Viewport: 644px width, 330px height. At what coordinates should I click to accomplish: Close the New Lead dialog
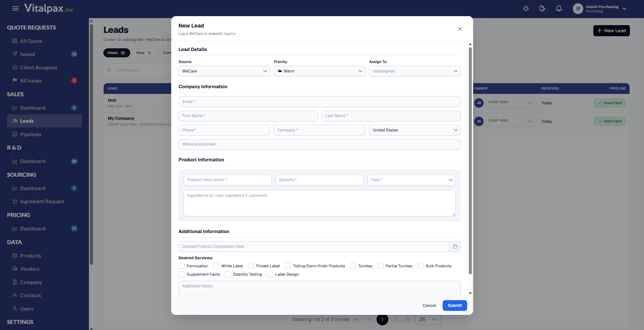pos(460,29)
